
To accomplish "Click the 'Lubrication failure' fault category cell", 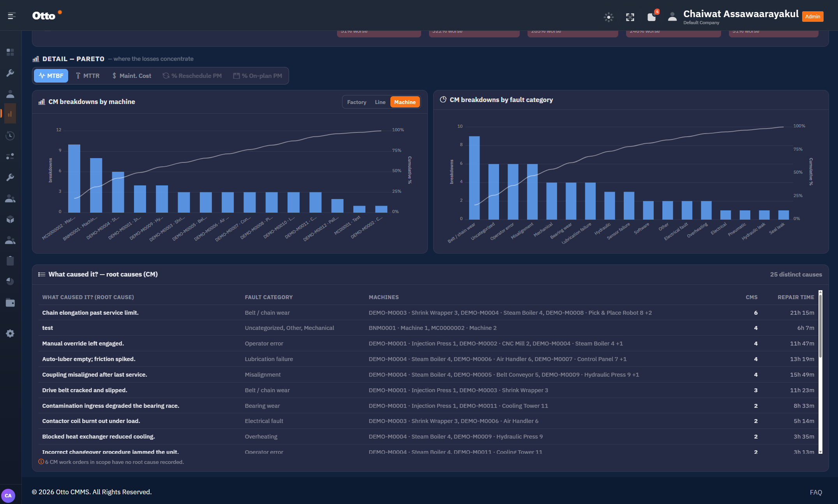I will 269,359.
